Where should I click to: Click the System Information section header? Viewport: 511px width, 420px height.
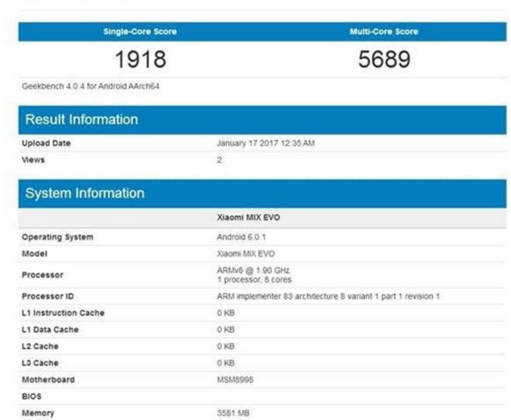coord(85,193)
